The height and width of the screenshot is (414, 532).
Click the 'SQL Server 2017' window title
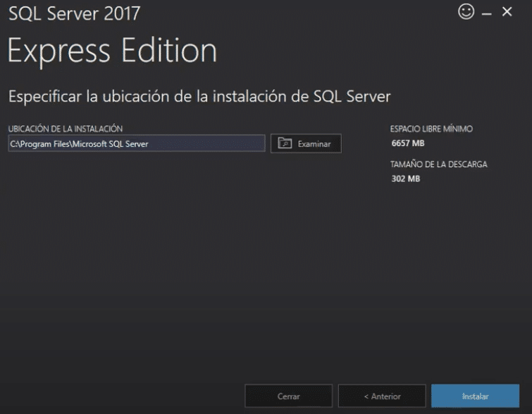74,13
